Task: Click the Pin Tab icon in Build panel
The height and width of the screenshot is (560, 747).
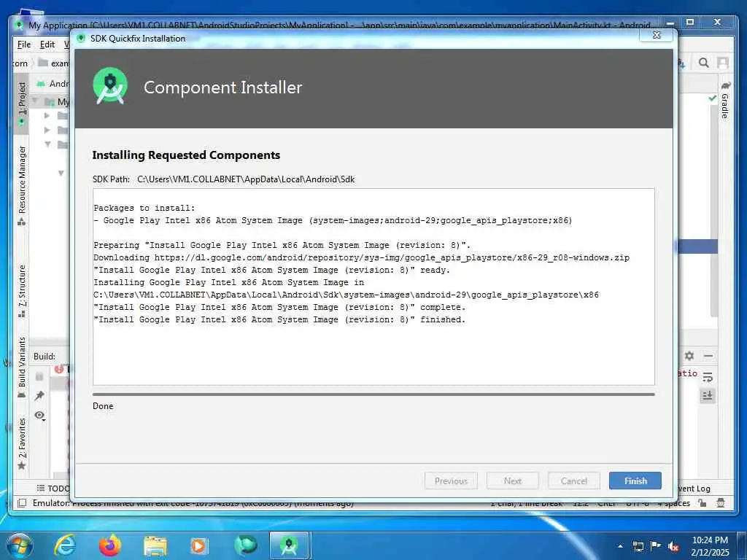Action: pos(39,396)
